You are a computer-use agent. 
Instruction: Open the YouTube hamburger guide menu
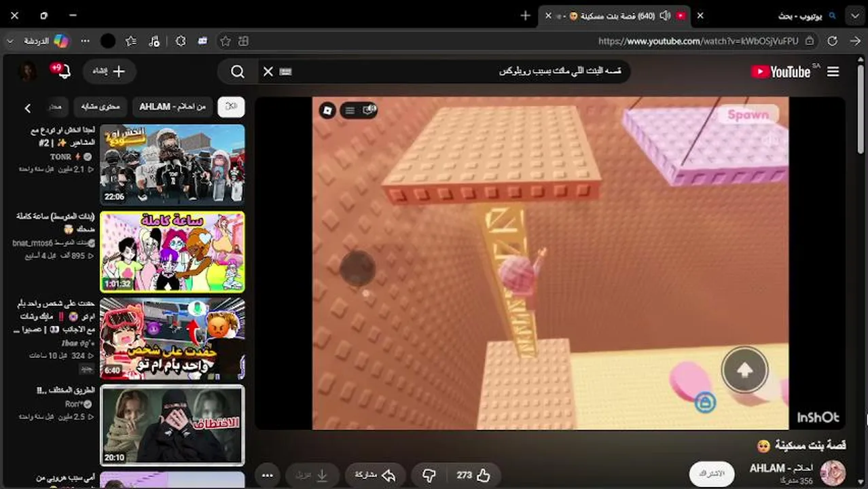coord(833,71)
